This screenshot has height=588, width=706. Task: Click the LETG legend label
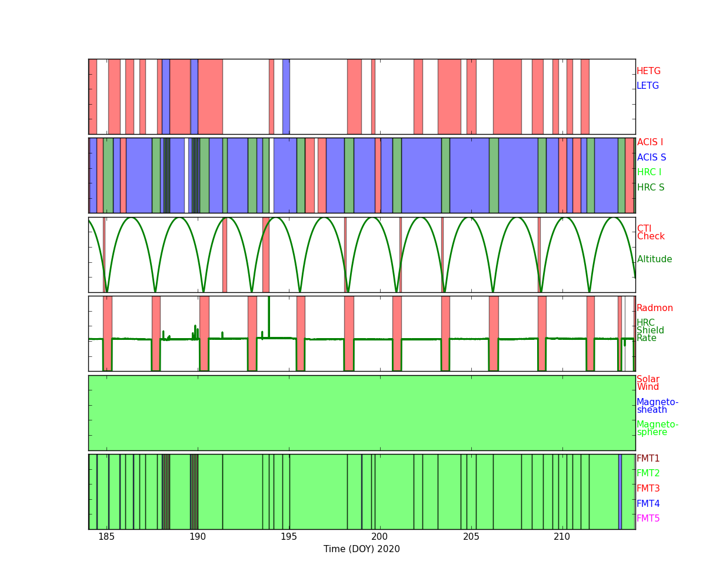tap(647, 86)
